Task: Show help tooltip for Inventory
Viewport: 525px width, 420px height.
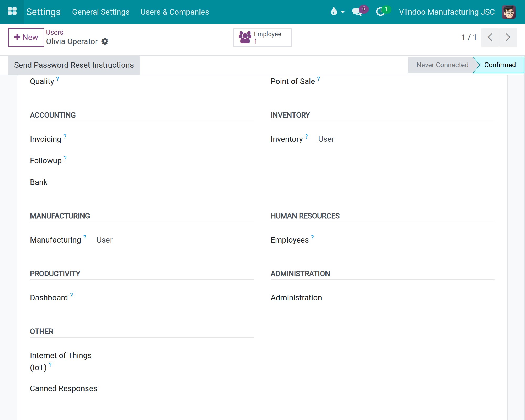Action: [x=306, y=136]
